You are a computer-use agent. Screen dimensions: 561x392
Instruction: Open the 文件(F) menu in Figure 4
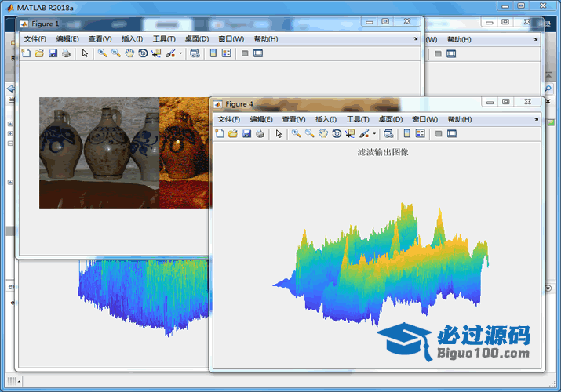coord(229,119)
